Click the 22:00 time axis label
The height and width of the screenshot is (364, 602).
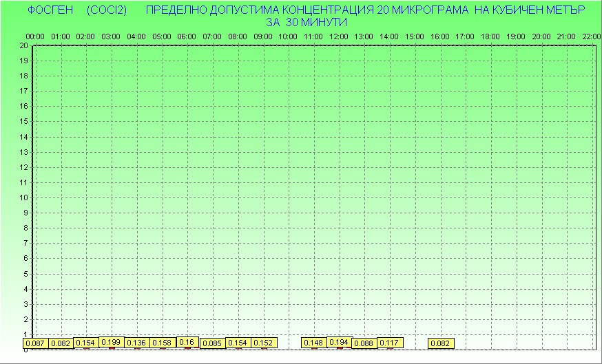click(x=592, y=36)
